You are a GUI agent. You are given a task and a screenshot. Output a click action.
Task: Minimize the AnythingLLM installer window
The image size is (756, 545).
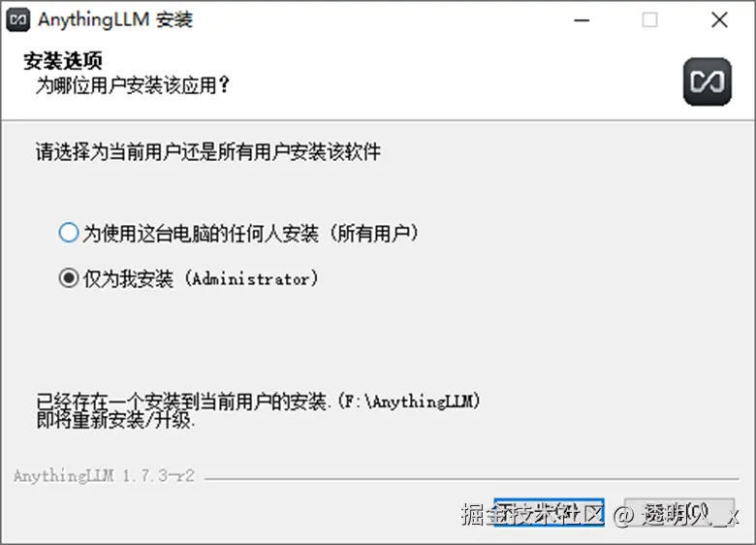[582, 20]
